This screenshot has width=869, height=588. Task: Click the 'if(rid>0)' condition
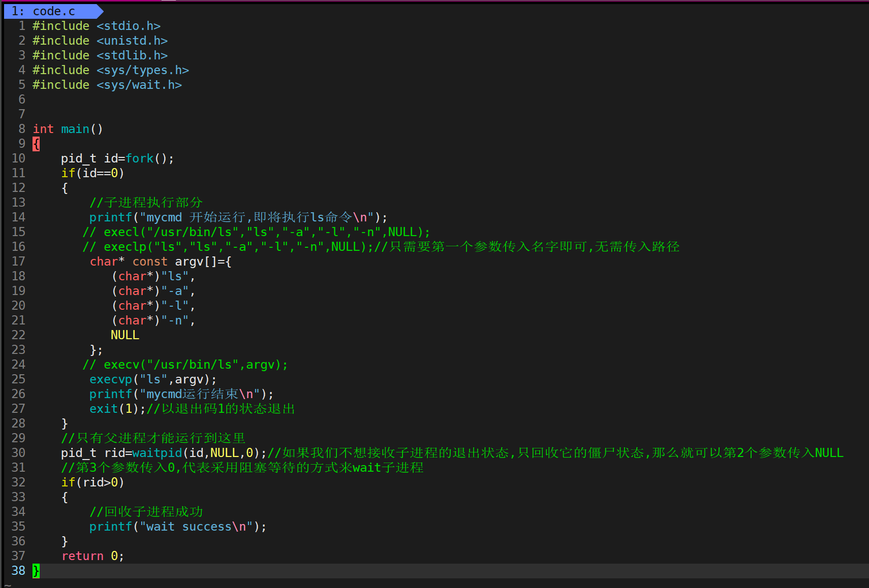point(92,482)
